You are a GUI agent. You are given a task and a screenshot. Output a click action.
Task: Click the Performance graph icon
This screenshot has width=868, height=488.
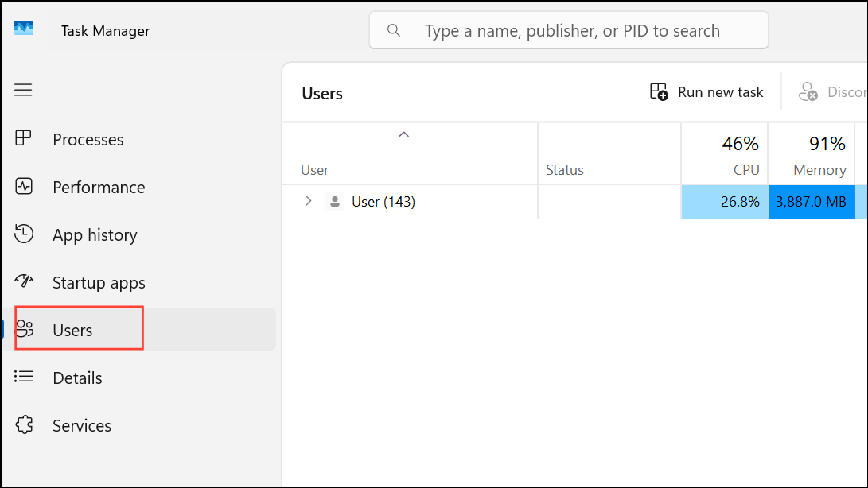click(x=24, y=187)
